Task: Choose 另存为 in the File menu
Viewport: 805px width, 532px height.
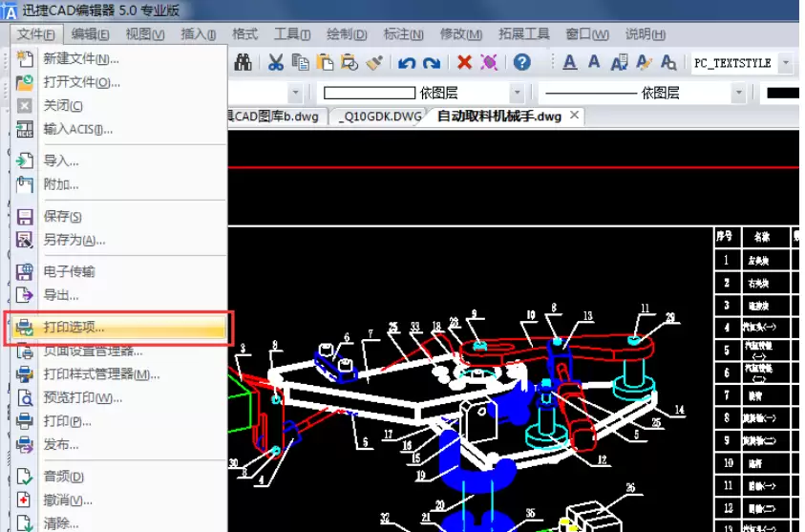Action: point(74,241)
